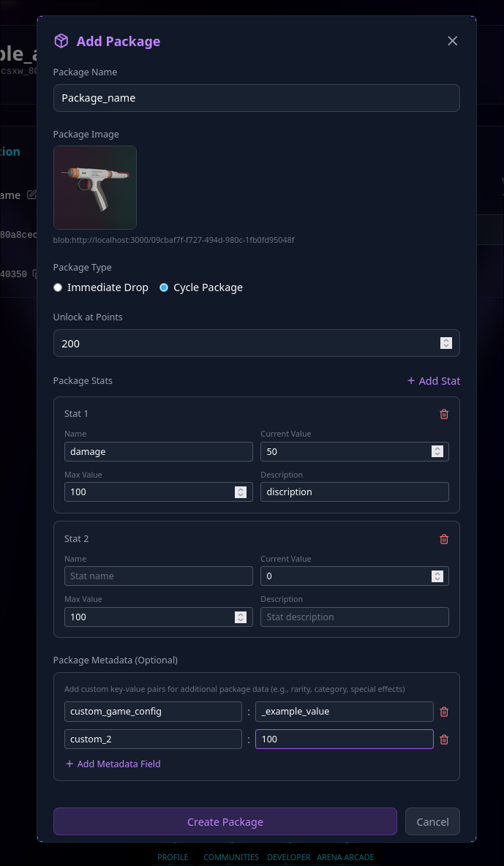The image size is (504, 866).
Task: Click the package image thumbnail
Action: pyautogui.click(x=94, y=187)
